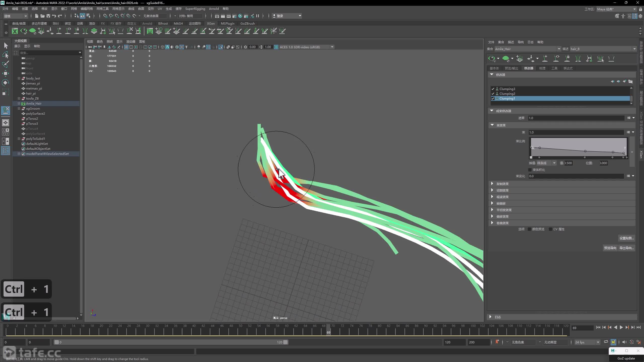Click the playback range slider bar

[171, 342]
